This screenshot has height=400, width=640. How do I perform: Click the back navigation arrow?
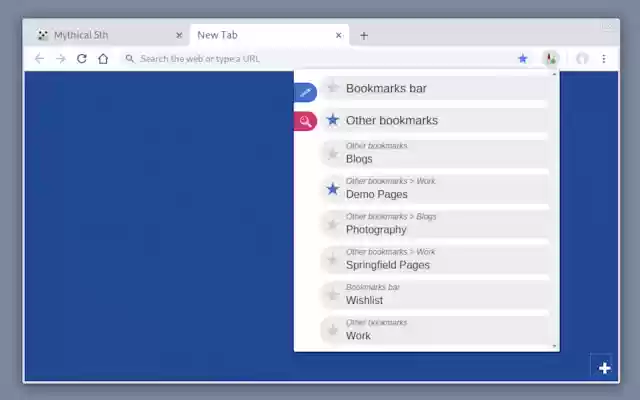pyautogui.click(x=40, y=59)
